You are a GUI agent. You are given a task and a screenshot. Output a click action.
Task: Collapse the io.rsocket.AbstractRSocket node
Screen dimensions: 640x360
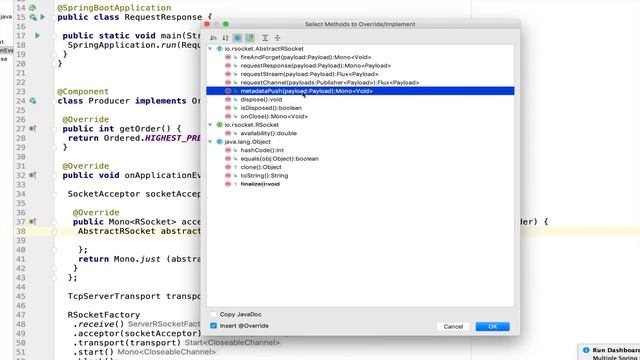[x=210, y=49]
